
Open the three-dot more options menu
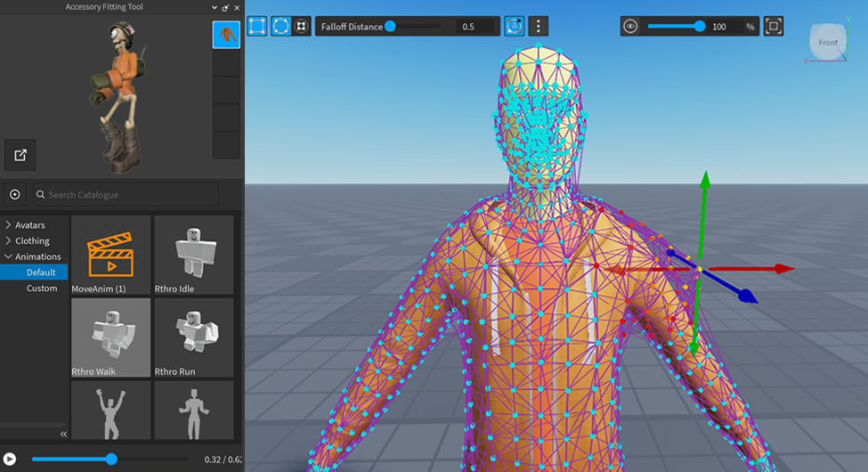(x=538, y=26)
